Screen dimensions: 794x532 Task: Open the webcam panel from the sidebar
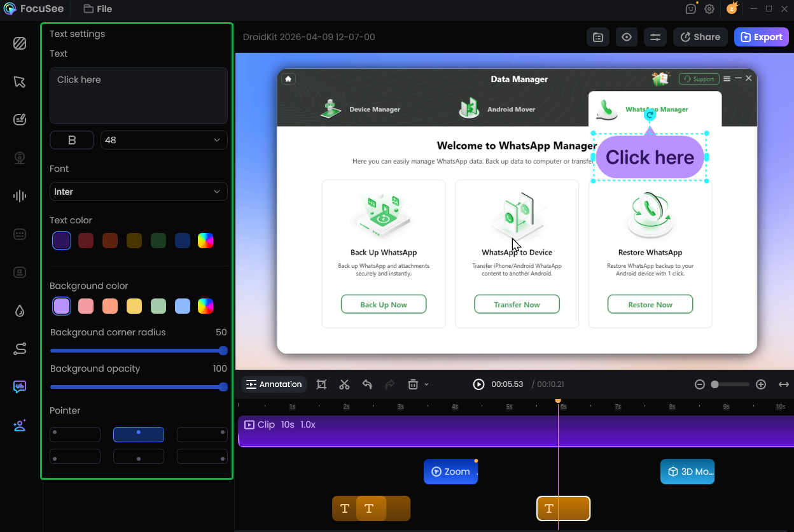19,157
